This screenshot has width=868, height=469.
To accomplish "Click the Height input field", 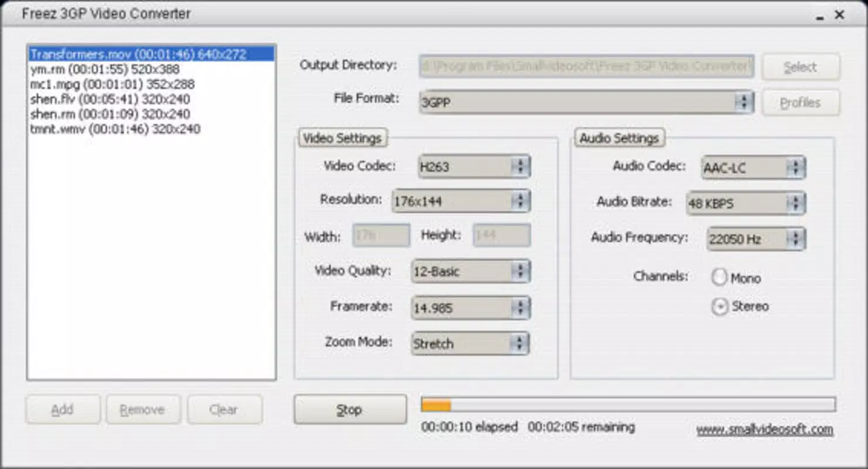I will (502, 236).
